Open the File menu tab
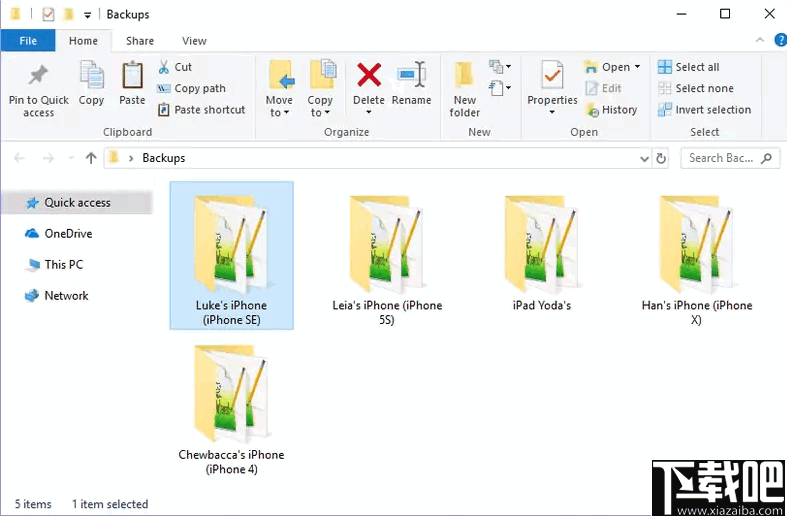The width and height of the screenshot is (787, 516). [28, 41]
